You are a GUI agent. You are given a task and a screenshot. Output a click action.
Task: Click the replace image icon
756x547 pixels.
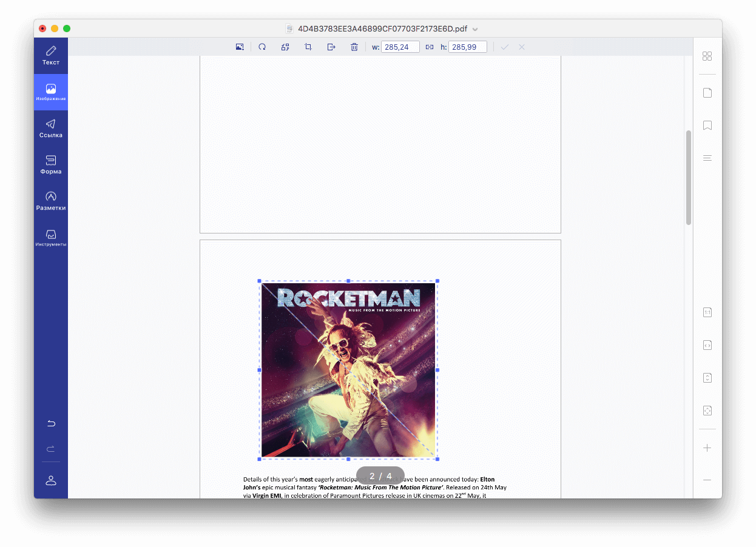(x=285, y=47)
